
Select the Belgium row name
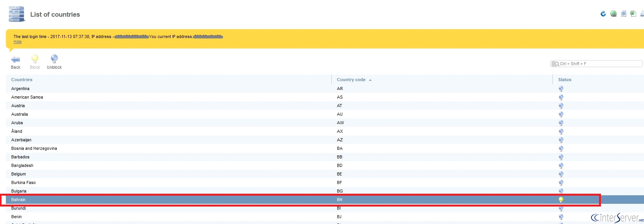click(19, 174)
